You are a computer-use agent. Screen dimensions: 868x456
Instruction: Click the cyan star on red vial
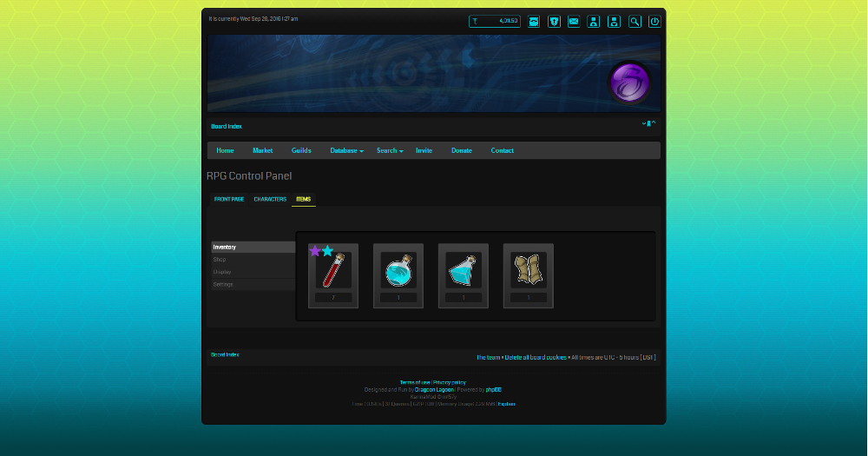pos(328,251)
